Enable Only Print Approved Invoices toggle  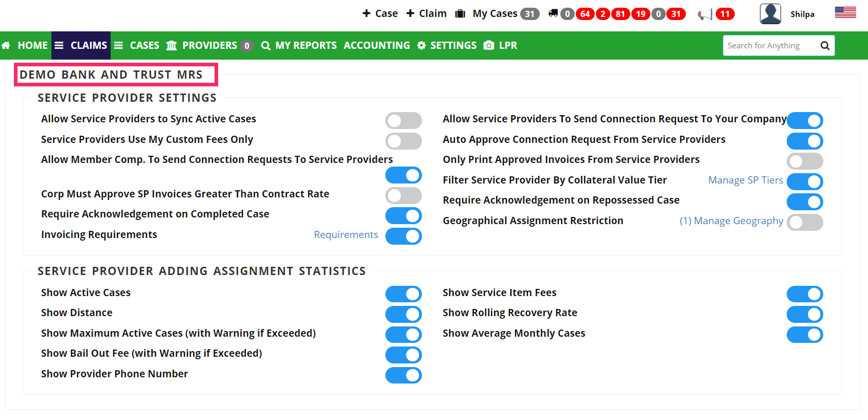pos(805,161)
